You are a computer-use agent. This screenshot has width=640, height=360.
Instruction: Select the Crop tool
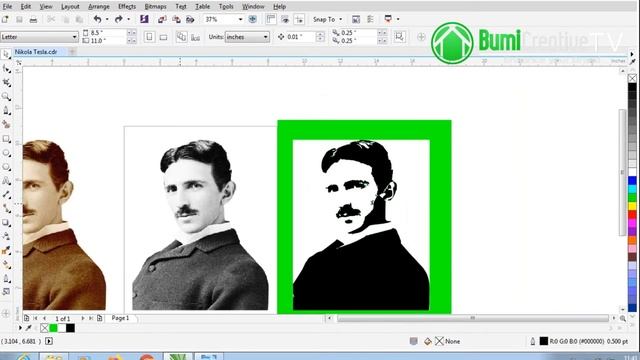tap(6, 82)
